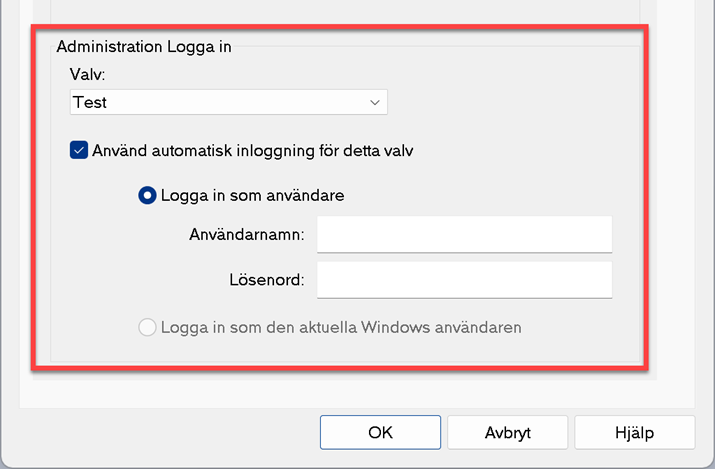Click the greyed-out aktuella Windows användaren label

pyautogui.click(x=341, y=327)
